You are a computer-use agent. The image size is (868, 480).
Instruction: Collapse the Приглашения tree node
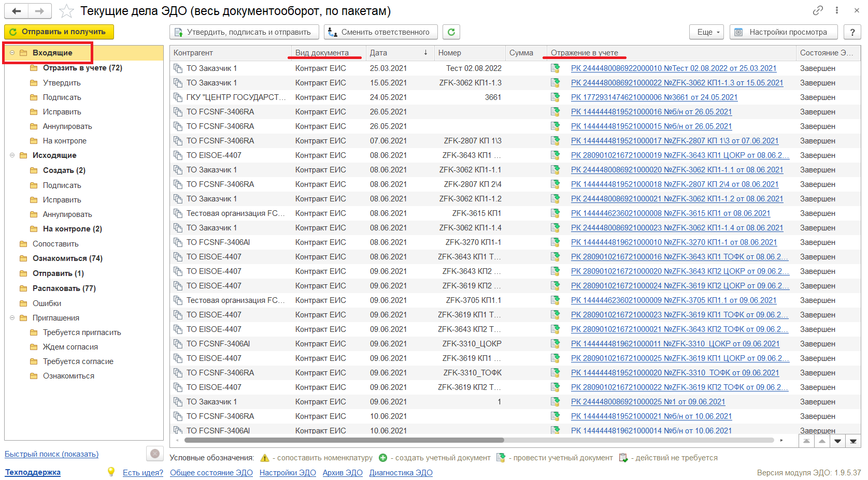(x=12, y=318)
